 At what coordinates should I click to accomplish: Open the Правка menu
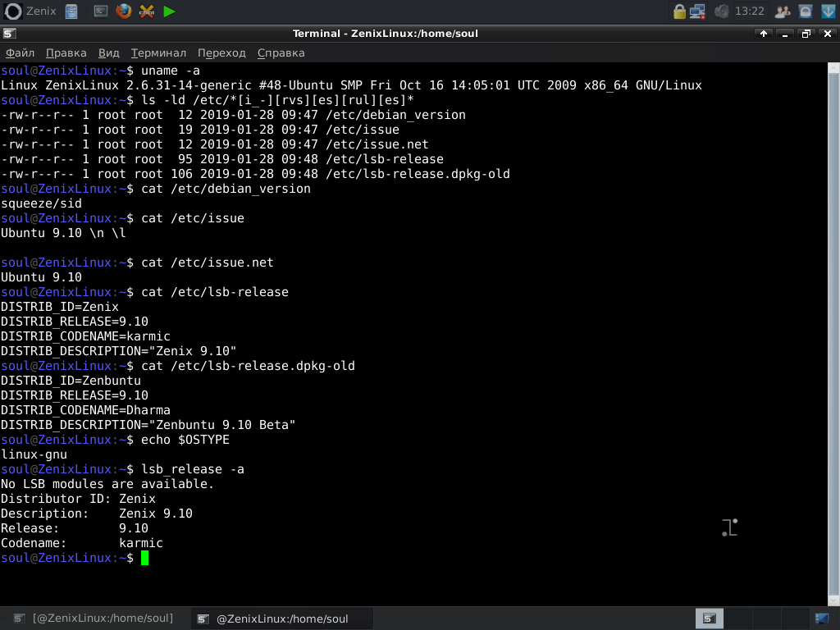[x=66, y=53]
